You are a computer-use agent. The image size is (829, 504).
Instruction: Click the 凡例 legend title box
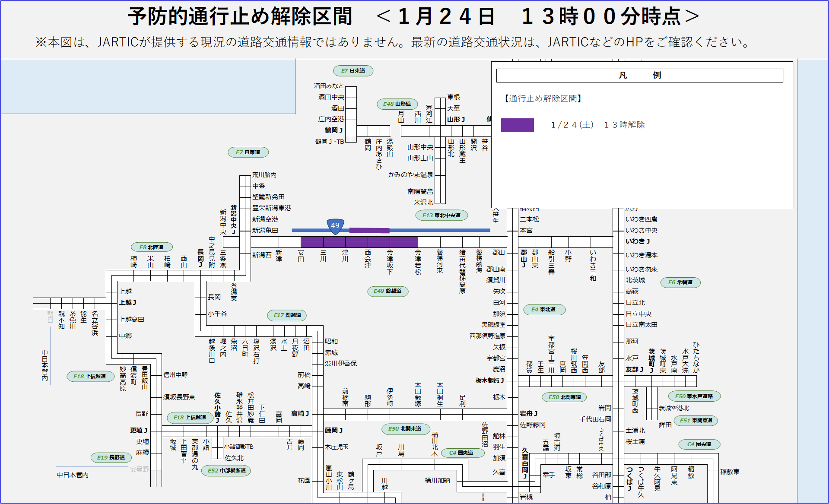[x=639, y=76]
